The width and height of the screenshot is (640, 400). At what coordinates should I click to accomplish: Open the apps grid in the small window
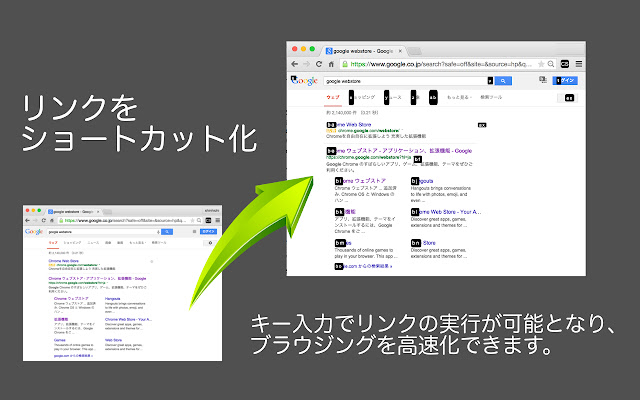(x=194, y=231)
